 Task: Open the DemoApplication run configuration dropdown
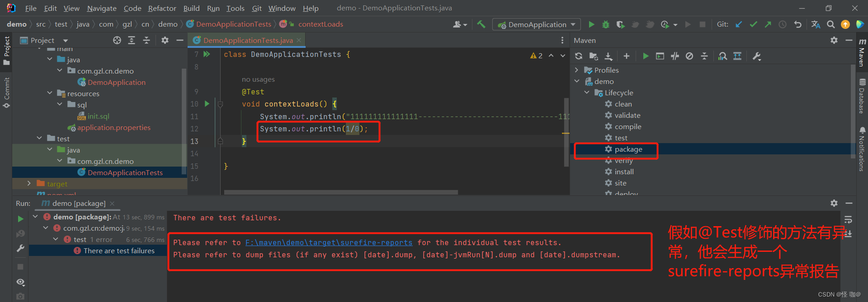coord(537,24)
